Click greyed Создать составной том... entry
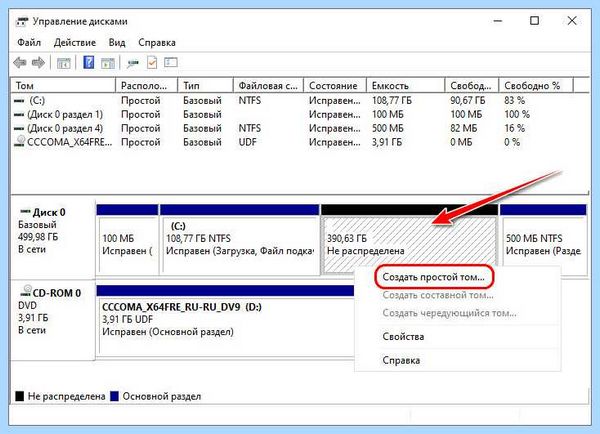 click(x=438, y=295)
